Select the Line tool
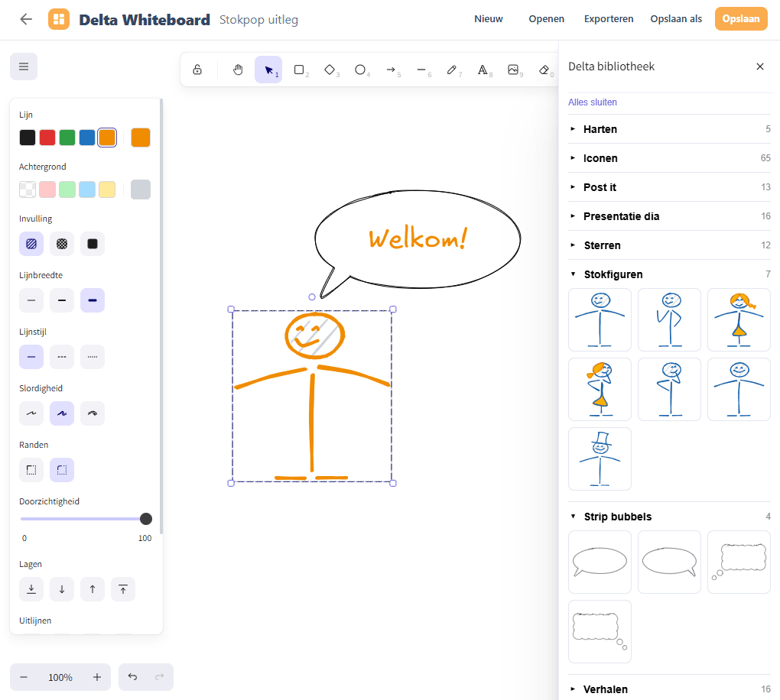780x700 pixels. pos(421,70)
